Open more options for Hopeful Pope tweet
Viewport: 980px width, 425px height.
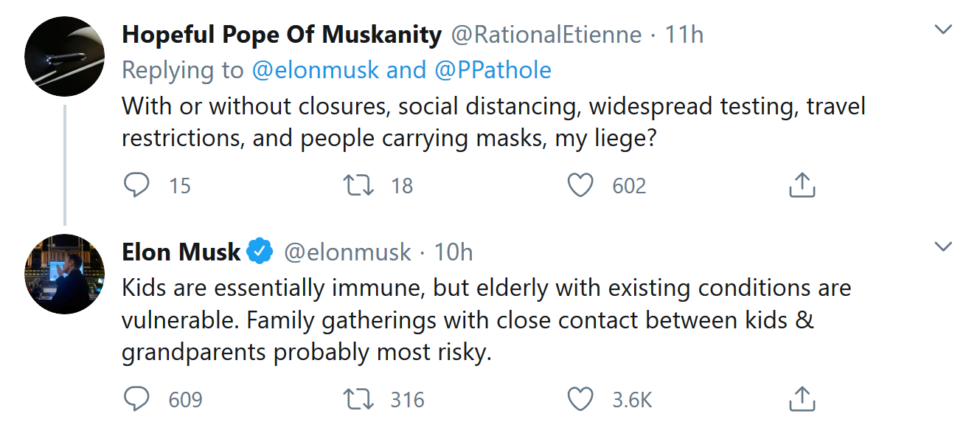(x=943, y=30)
